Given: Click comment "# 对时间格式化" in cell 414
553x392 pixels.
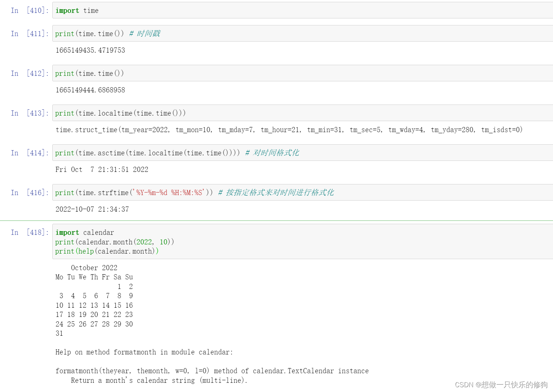Looking at the screenshot, I should tap(273, 153).
